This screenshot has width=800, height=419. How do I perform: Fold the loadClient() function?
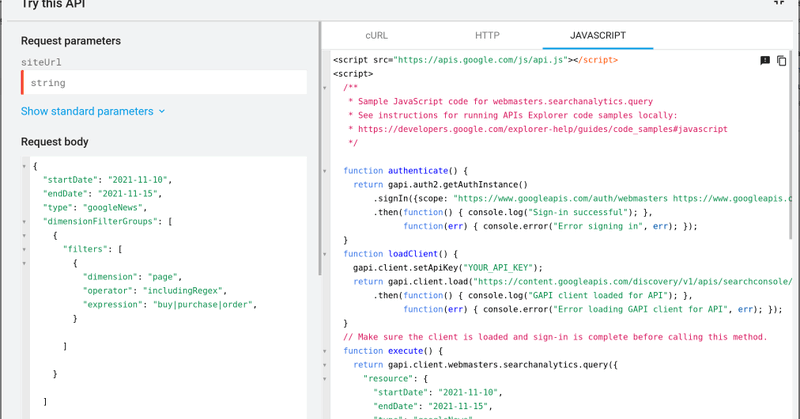click(324, 254)
